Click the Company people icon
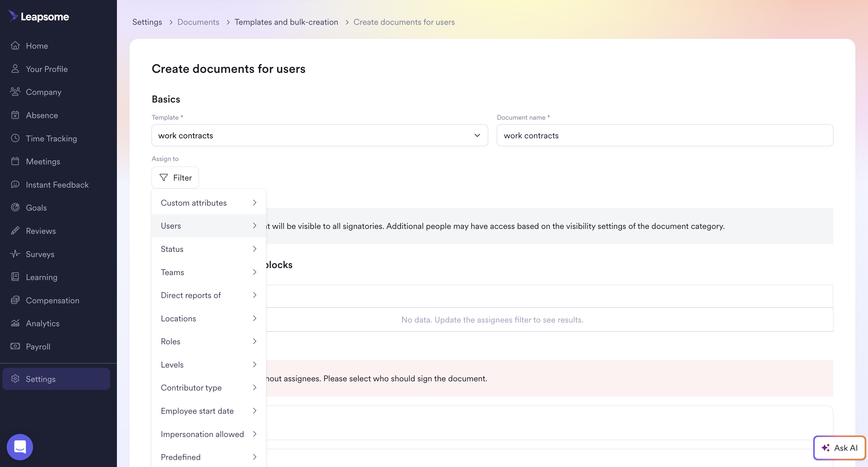 tap(15, 92)
